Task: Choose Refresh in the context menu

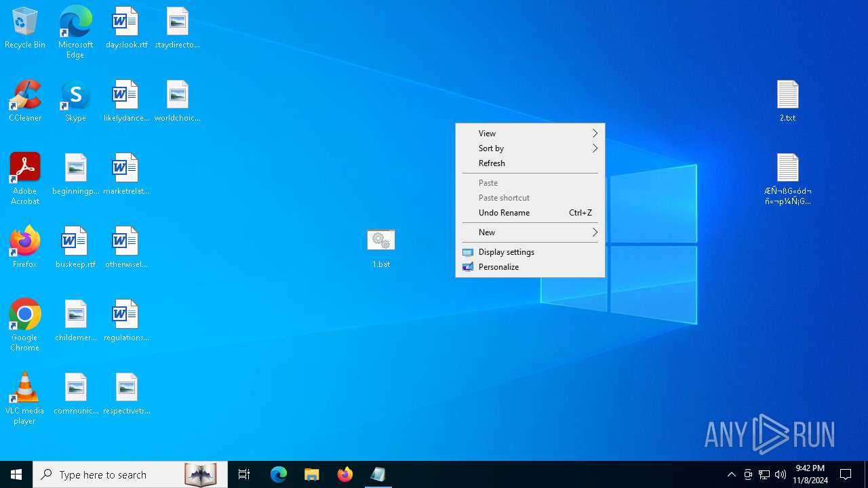Action: 530,163
